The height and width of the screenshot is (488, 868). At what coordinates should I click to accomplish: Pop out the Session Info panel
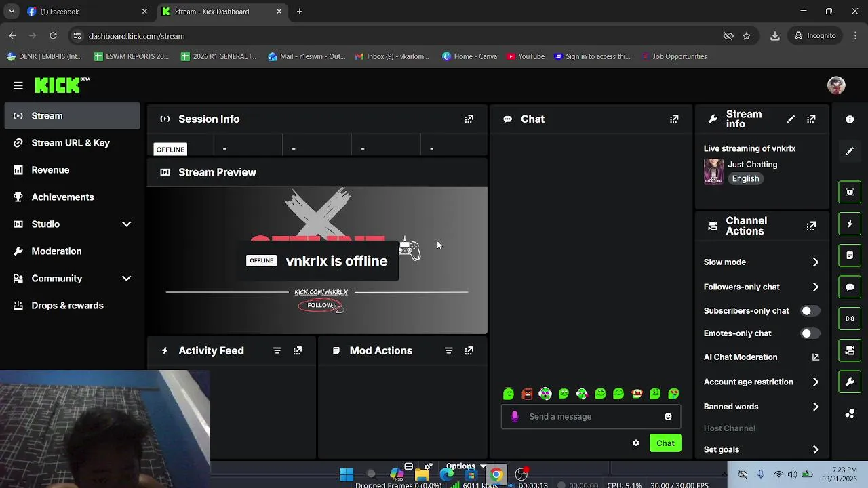(469, 119)
